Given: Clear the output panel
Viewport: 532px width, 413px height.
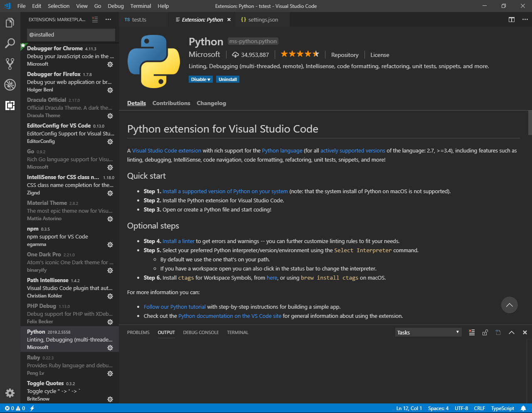Looking at the screenshot, I should pyautogui.click(x=472, y=332).
